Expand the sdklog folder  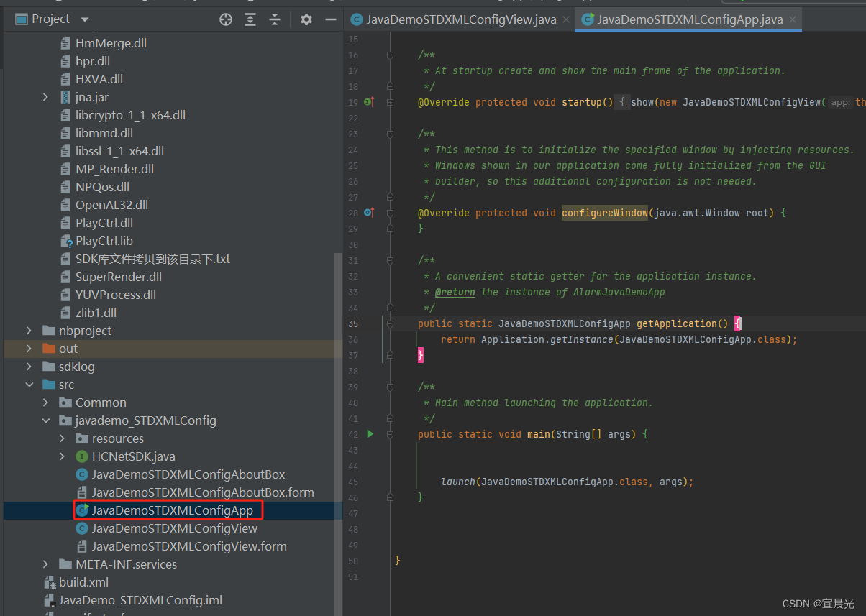click(x=29, y=367)
